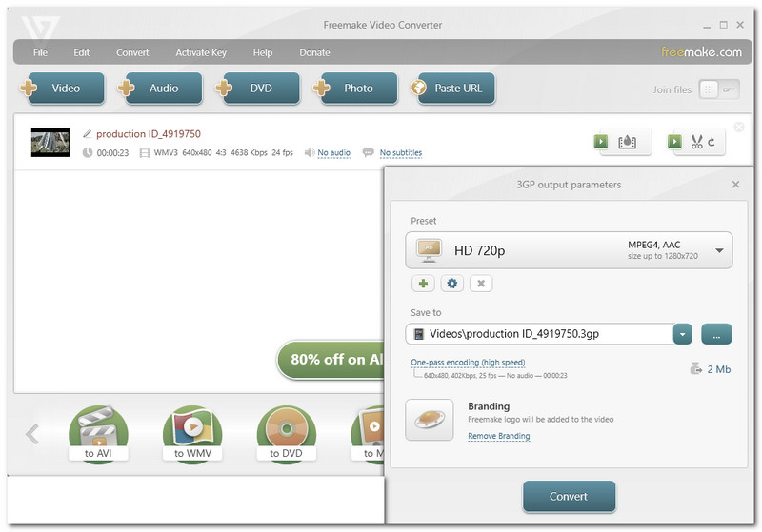Open the Convert menu
The height and width of the screenshot is (532, 762).
click(132, 52)
